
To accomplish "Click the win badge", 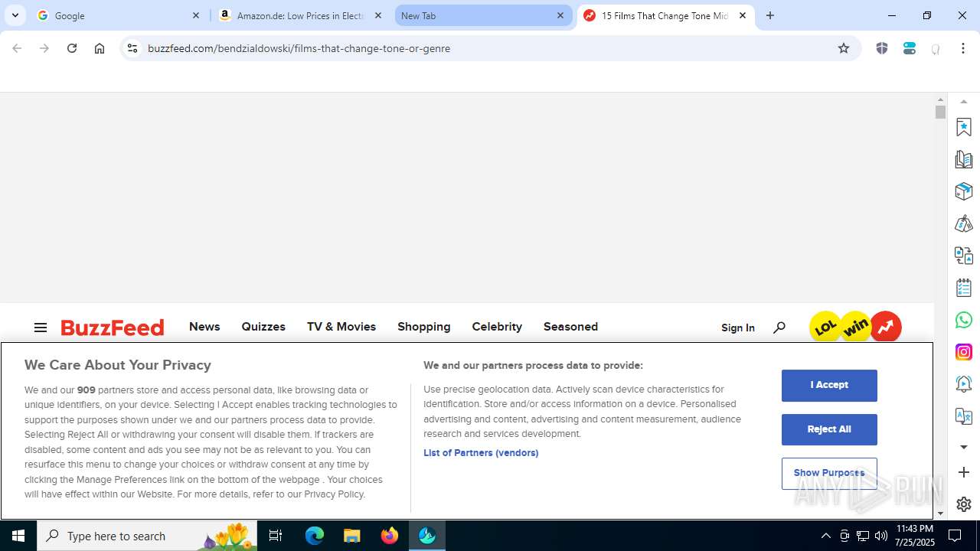I will [856, 327].
